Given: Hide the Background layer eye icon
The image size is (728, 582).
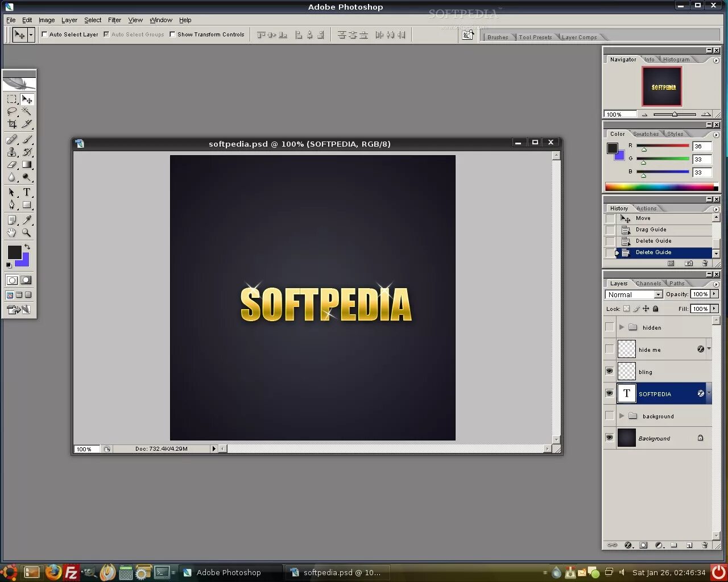Looking at the screenshot, I should (x=610, y=438).
